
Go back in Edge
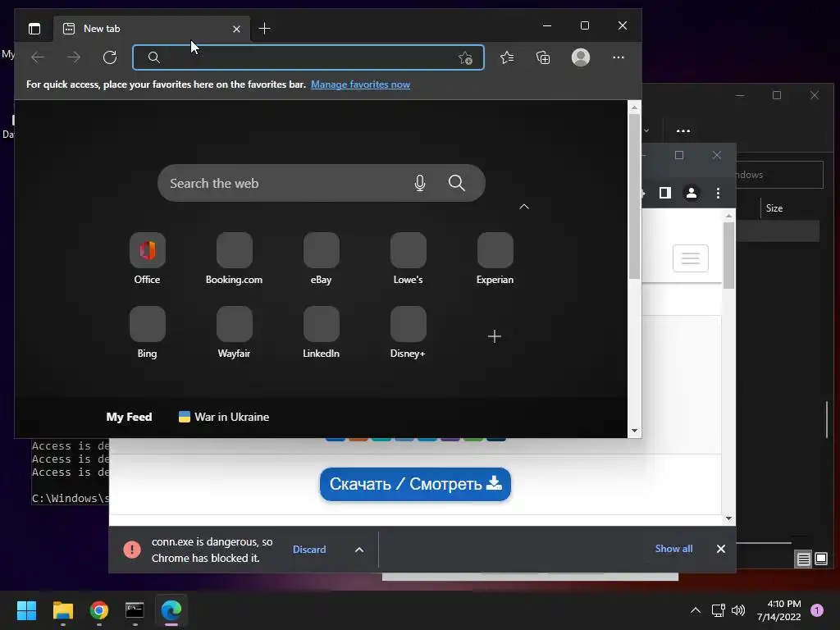38,57
